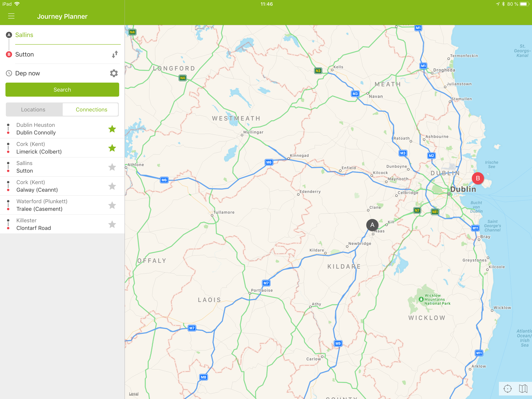Tap the M8 motorway badge
Screen dimensions: 532x399
point(203,377)
